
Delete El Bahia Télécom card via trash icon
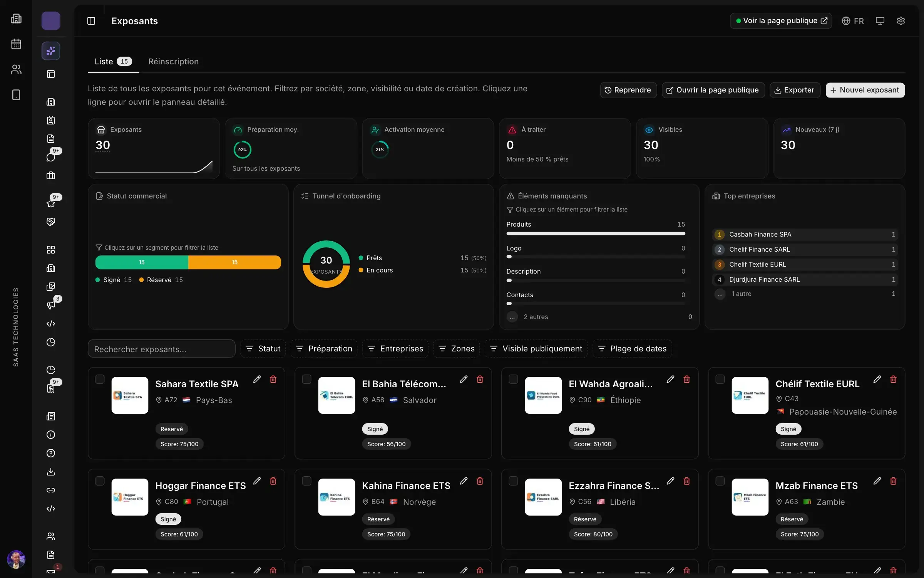point(480,379)
